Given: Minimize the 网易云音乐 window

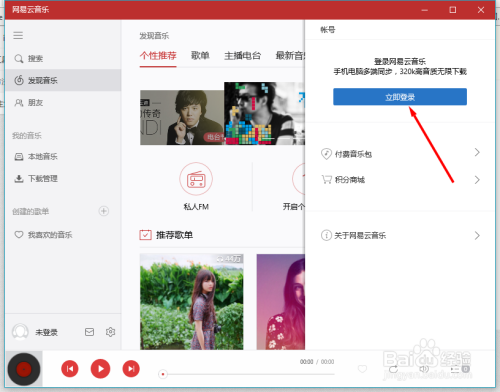Looking at the screenshot, I should point(424,10).
